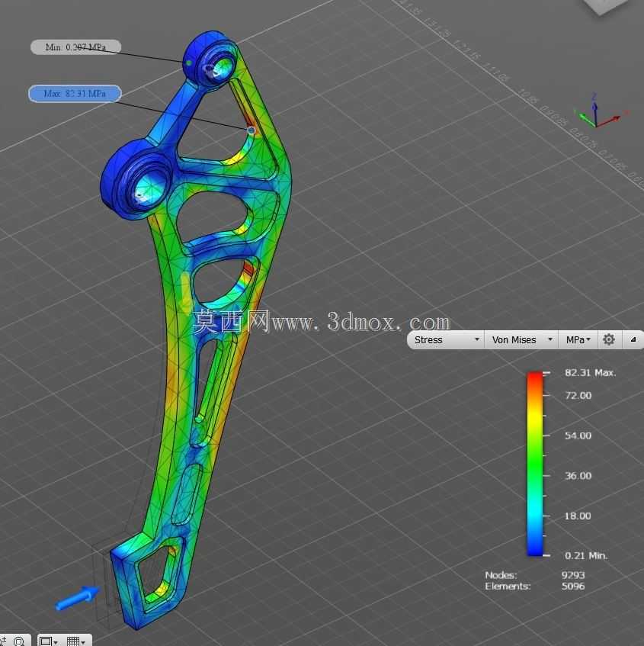Screen dimensions: 644x646
Task: Click the Nodes: label
Action: coord(501,575)
